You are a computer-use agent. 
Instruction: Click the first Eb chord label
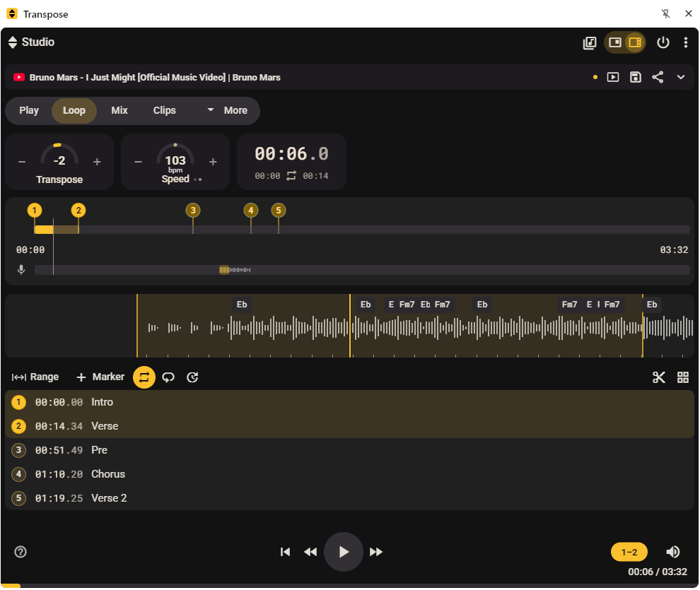242,305
